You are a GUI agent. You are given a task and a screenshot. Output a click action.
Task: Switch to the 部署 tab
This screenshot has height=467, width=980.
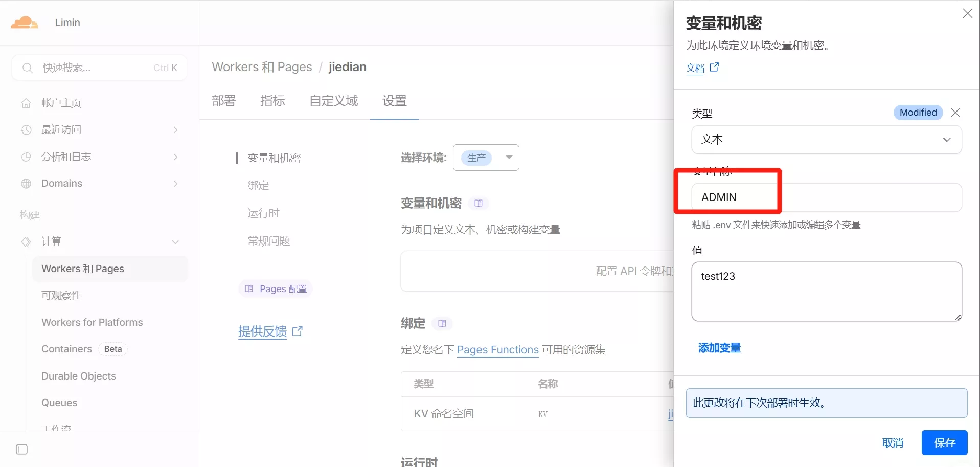coord(224,101)
